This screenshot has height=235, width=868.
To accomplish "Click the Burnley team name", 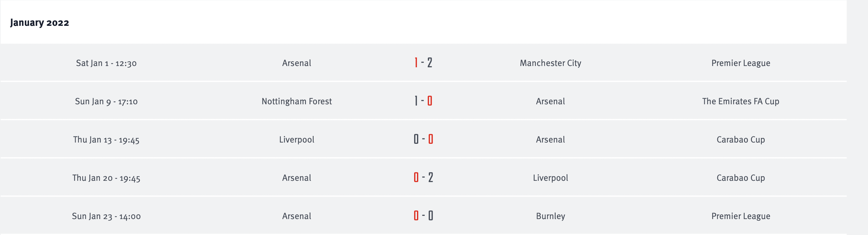I will click(550, 216).
